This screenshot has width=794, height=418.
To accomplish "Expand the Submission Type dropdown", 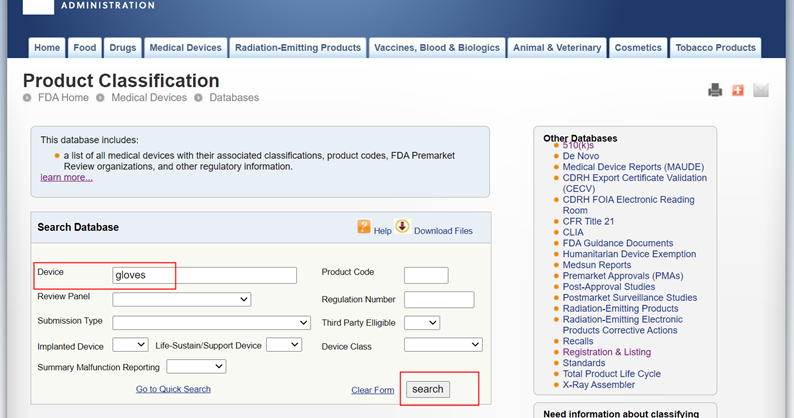I will [211, 323].
